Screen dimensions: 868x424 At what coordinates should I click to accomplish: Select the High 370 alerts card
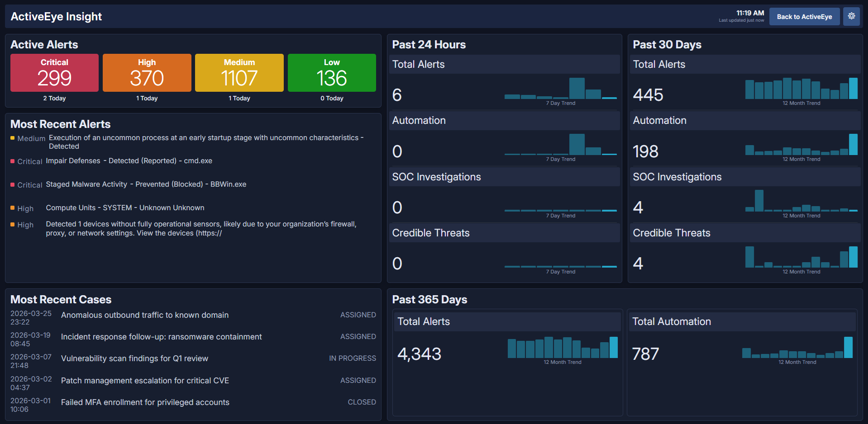(x=147, y=73)
